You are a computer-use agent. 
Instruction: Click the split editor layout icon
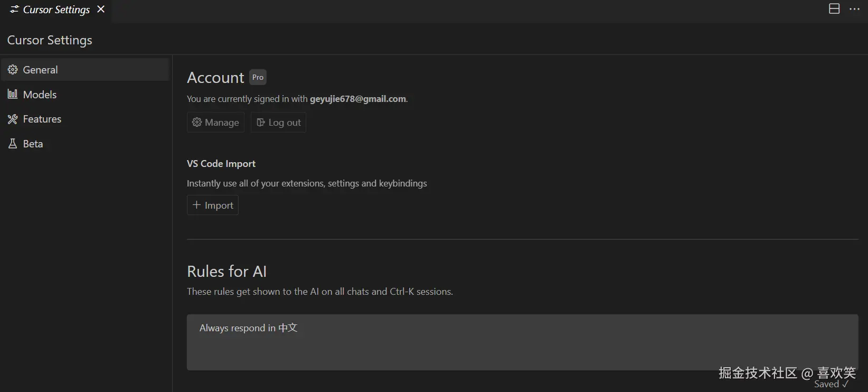point(834,9)
